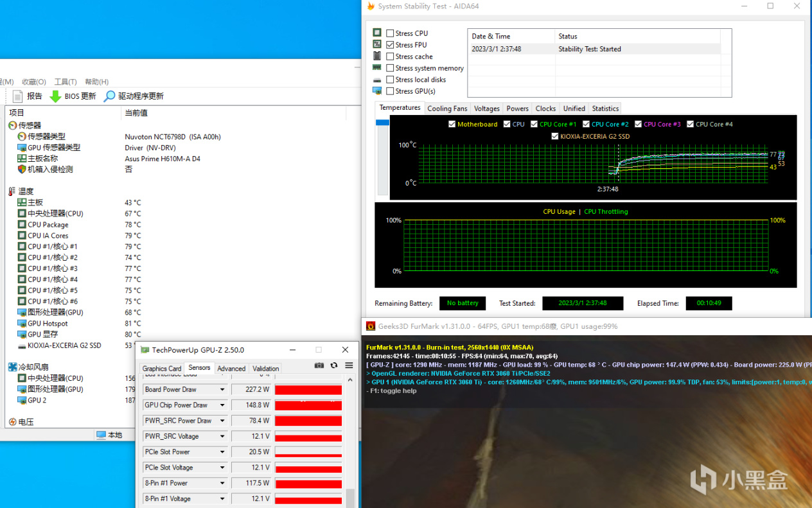Click the BIOS 更新 toolbar button
The width and height of the screenshot is (812, 508).
(73, 96)
